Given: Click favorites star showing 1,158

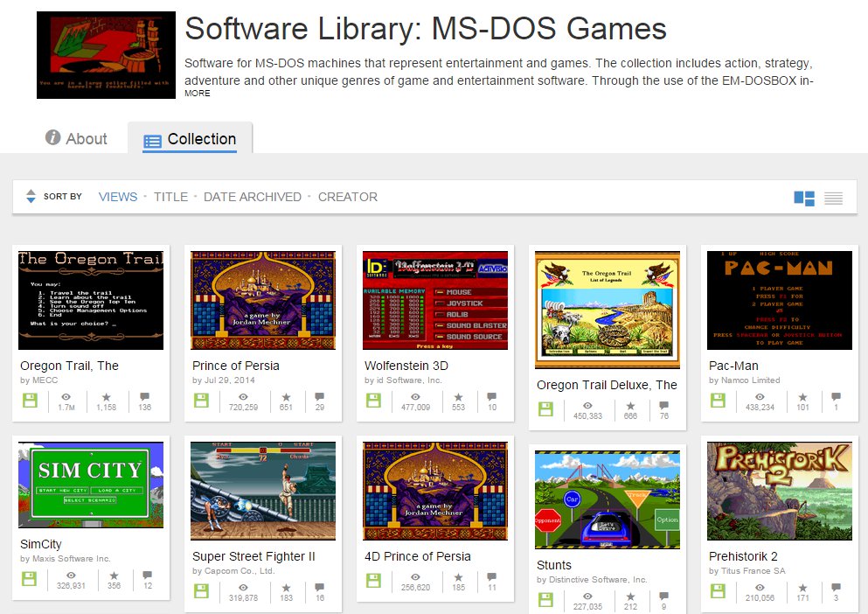Looking at the screenshot, I should (x=107, y=397).
